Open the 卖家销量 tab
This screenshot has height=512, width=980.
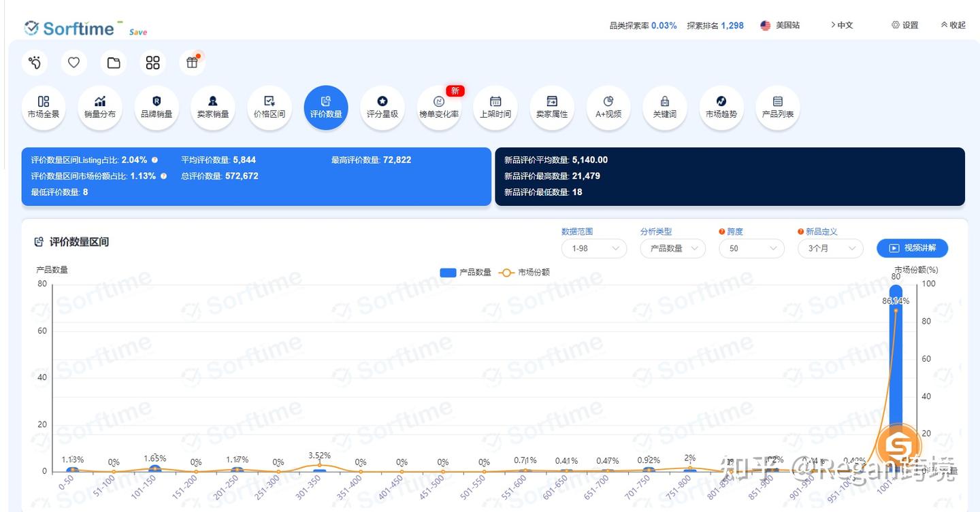213,107
